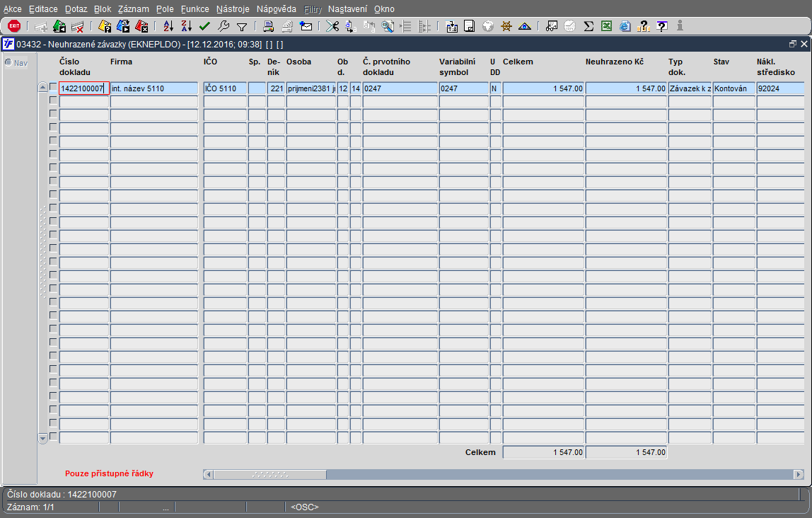Image resolution: width=812 pixels, height=518 pixels.
Task: Click the Deník cell with value 221
Action: pyautogui.click(x=276, y=88)
